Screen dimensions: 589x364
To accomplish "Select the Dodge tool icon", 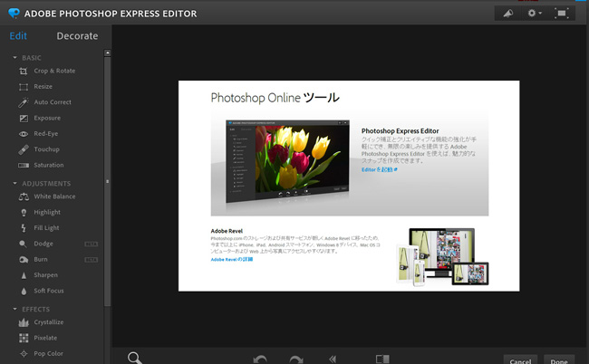I will [x=23, y=244].
